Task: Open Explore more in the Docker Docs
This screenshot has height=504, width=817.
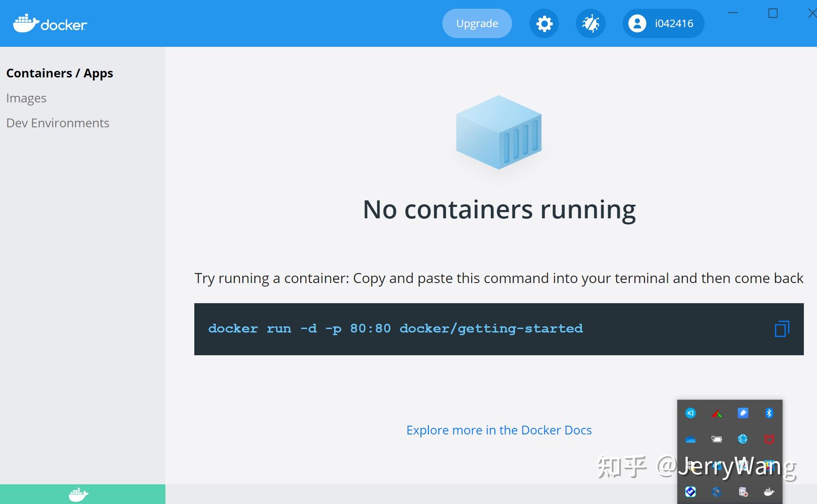Action: pyautogui.click(x=498, y=430)
